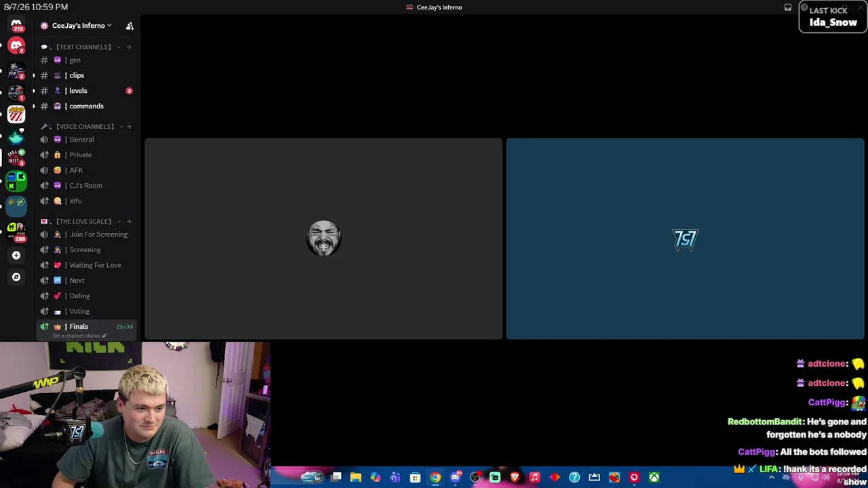The width and height of the screenshot is (868, 488).
Task: Open the levels text channel
Action: pyautogui.click(x=87, y=91)
